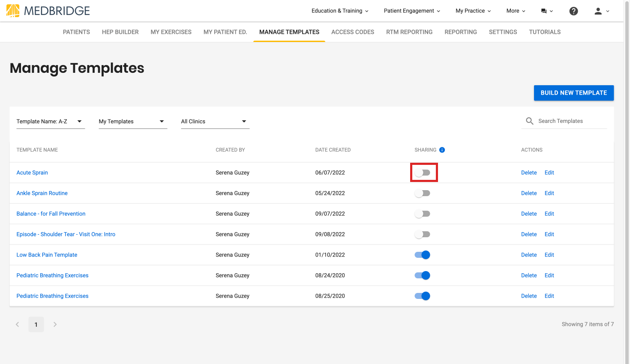Disable sharing for Pediatric Breathing Exercises dated 08/25/2020
The image size is (630, 364).
tap(423, 296)
